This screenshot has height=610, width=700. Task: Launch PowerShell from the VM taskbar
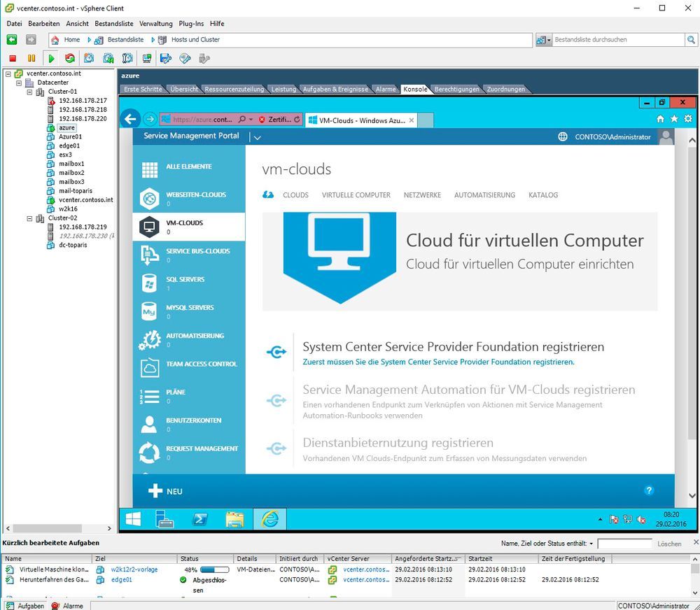201,519
